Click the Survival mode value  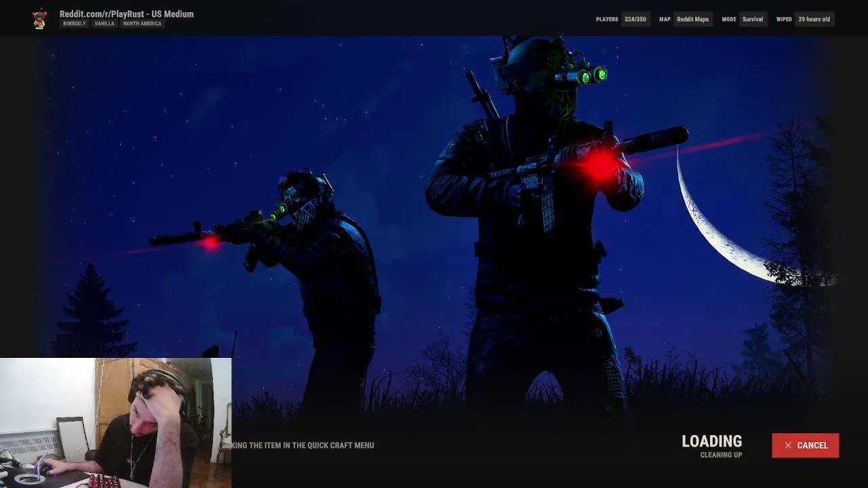point(753,19)
